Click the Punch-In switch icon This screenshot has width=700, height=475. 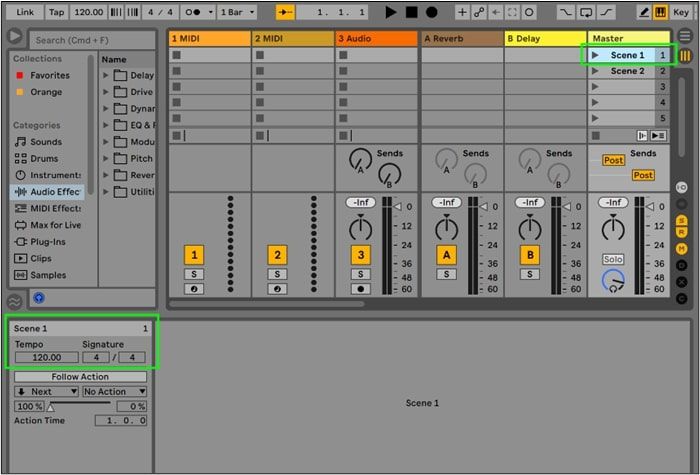click(x=566, y=12)
